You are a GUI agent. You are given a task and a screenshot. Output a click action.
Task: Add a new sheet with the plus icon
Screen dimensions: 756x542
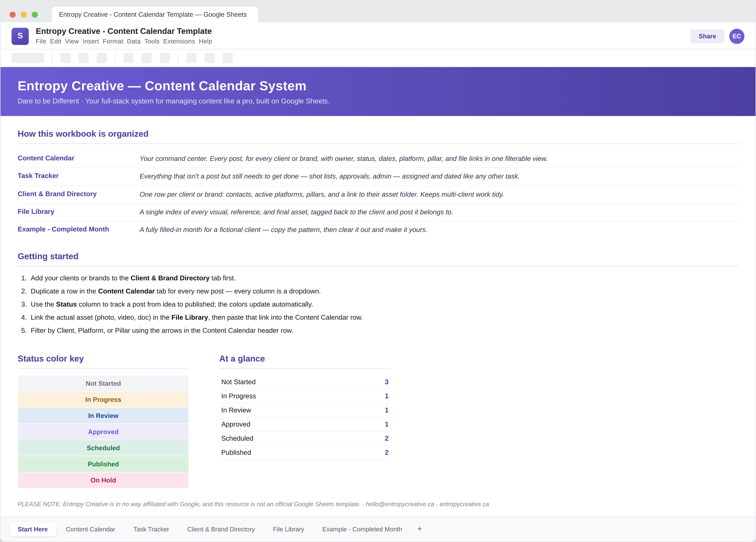click(419, 529)
